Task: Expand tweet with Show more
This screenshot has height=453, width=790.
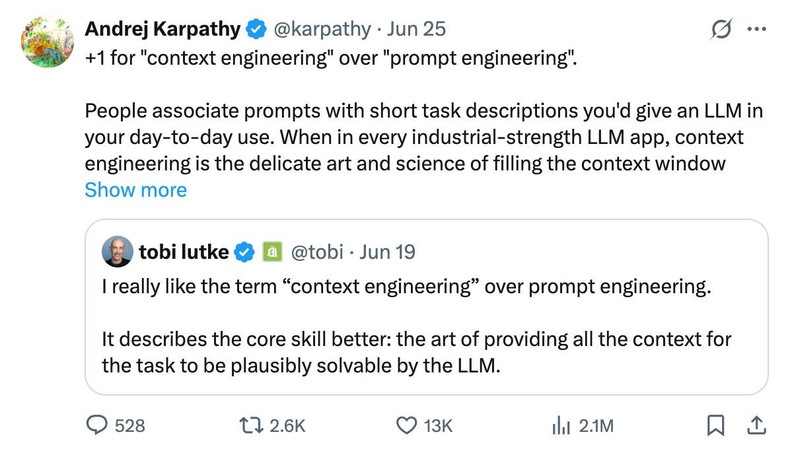Action: [x=135, y=190]
